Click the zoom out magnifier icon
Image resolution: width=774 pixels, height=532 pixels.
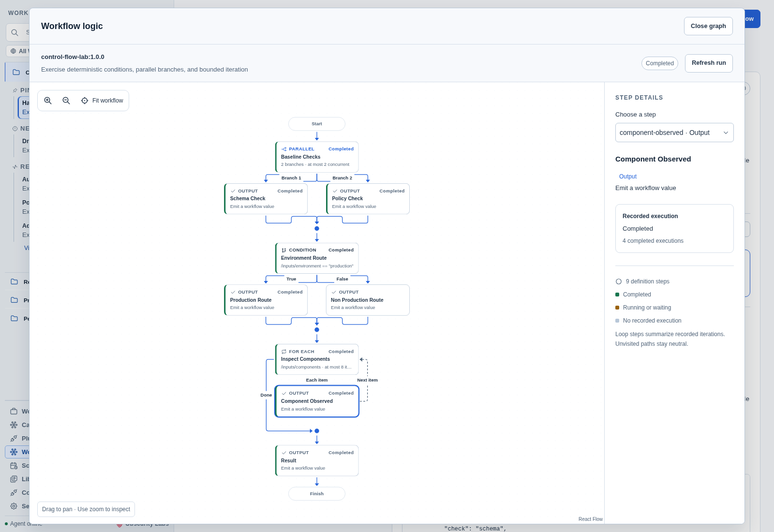(66, 101)
